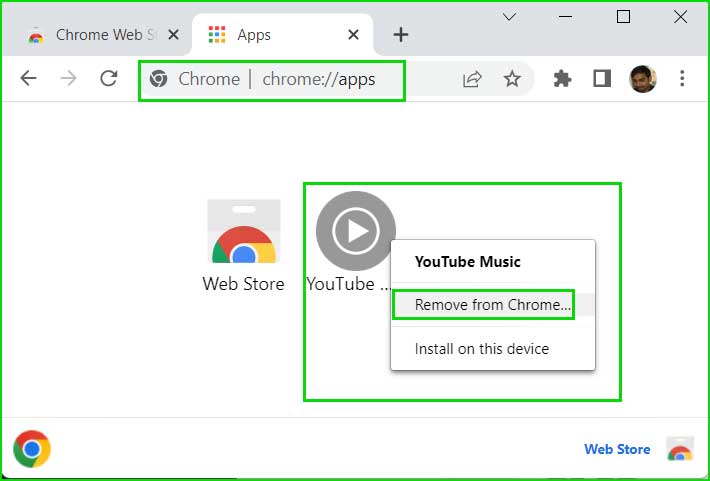Click the Chrome logo in the footer
This screenshot has height=481, width=710.
(x=32, y=449)
